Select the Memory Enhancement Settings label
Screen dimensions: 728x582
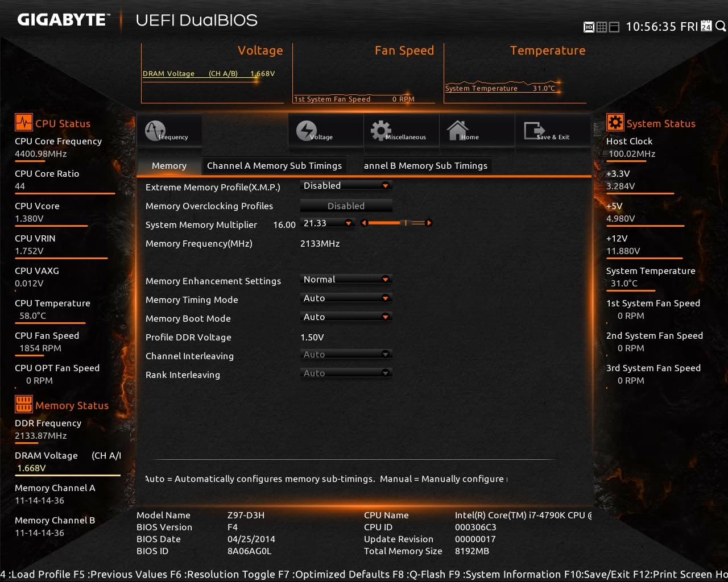pyautogui.click(x=213, y=281)
